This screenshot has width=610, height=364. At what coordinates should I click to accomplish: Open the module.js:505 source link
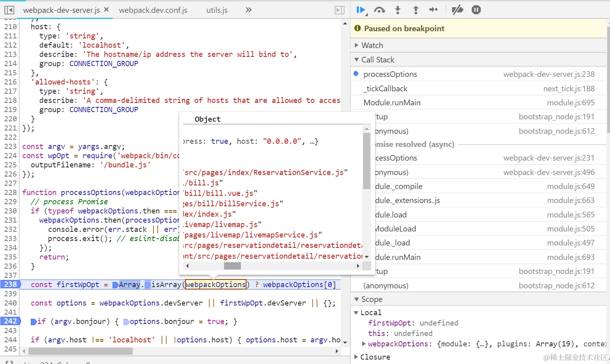571,229
